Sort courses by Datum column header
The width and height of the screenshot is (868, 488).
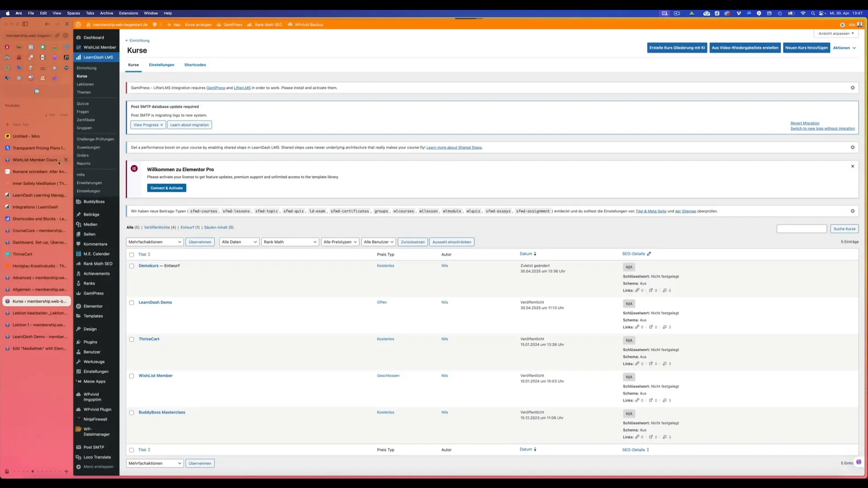click(x=528, y=254)
